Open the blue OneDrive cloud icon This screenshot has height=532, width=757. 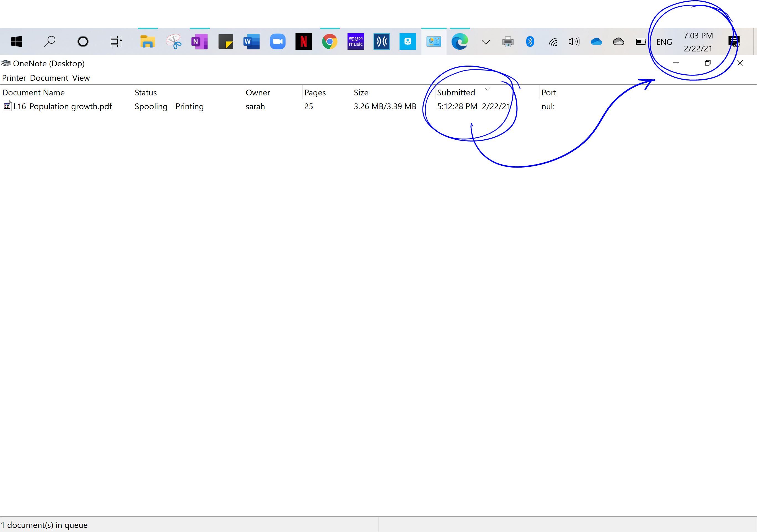pos(596,41)
